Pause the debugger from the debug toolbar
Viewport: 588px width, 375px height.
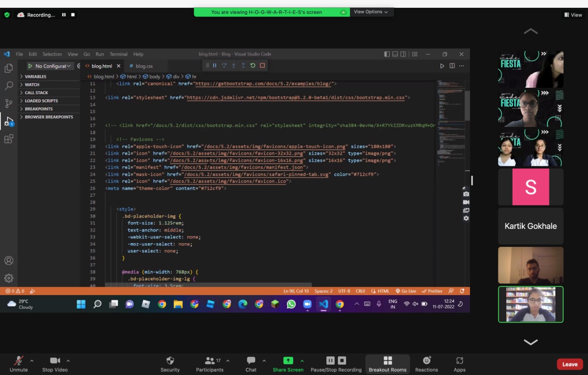tap(215, 66)
